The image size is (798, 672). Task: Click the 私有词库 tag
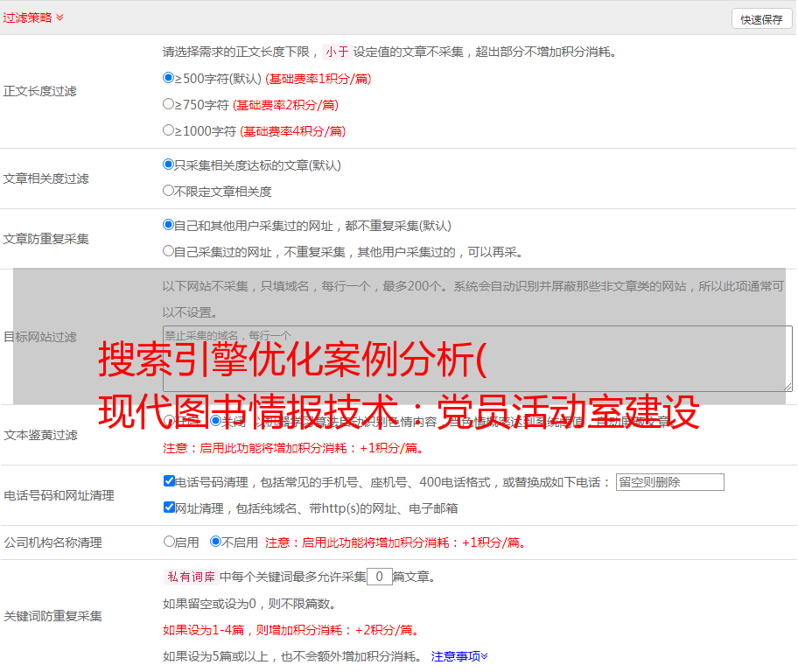(189, 577)
